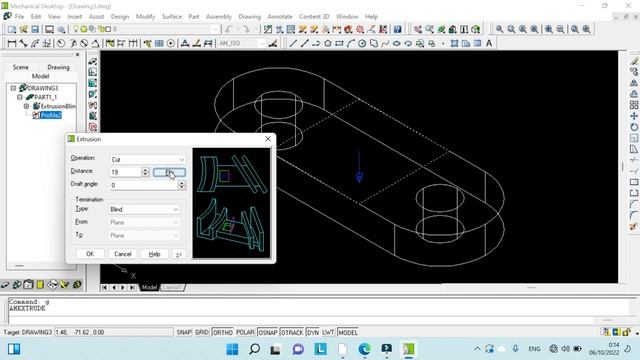Toggle ORTHO mode in status bar

(x=222, y=333)
